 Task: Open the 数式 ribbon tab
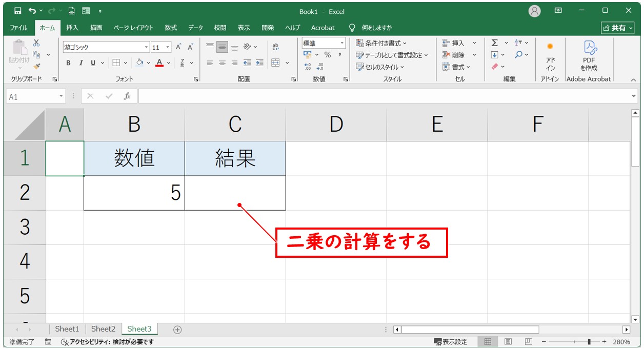pos(171,28)
